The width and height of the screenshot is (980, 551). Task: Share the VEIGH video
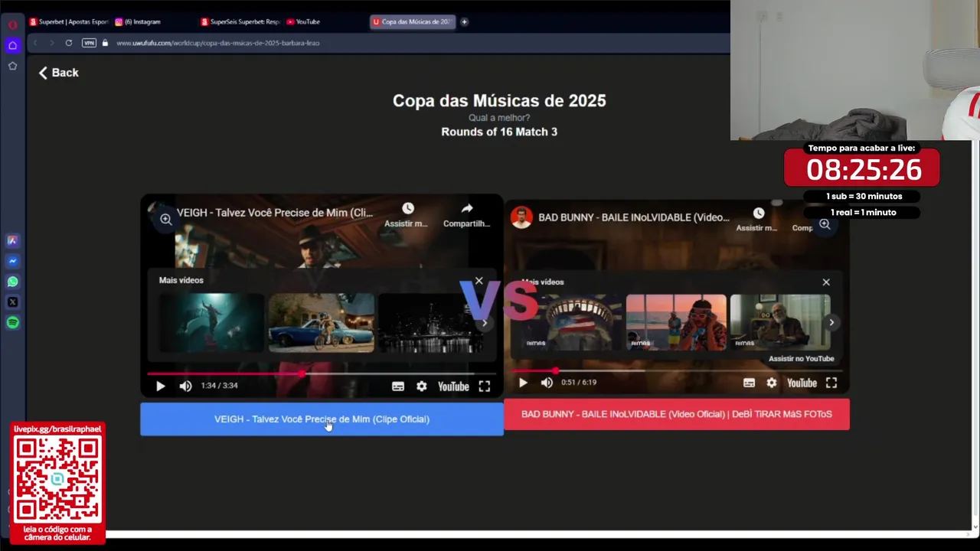tap(466, 215)
